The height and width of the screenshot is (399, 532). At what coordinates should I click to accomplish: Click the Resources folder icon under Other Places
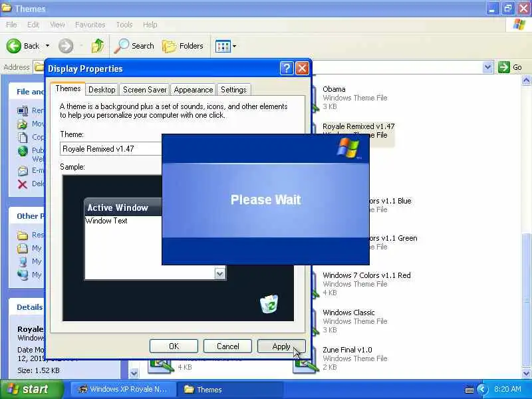[x=23, y=235]
